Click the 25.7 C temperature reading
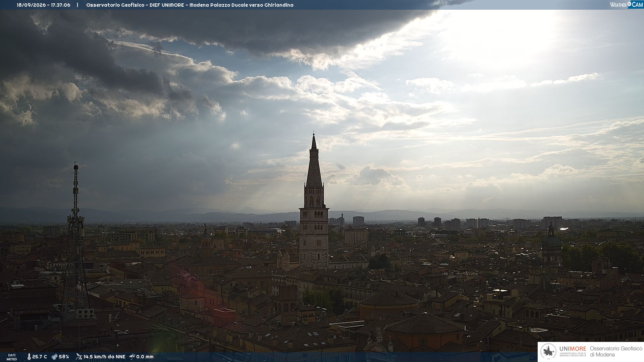Image resolution: width=644 pixels, height=362 pixels. 40,357
